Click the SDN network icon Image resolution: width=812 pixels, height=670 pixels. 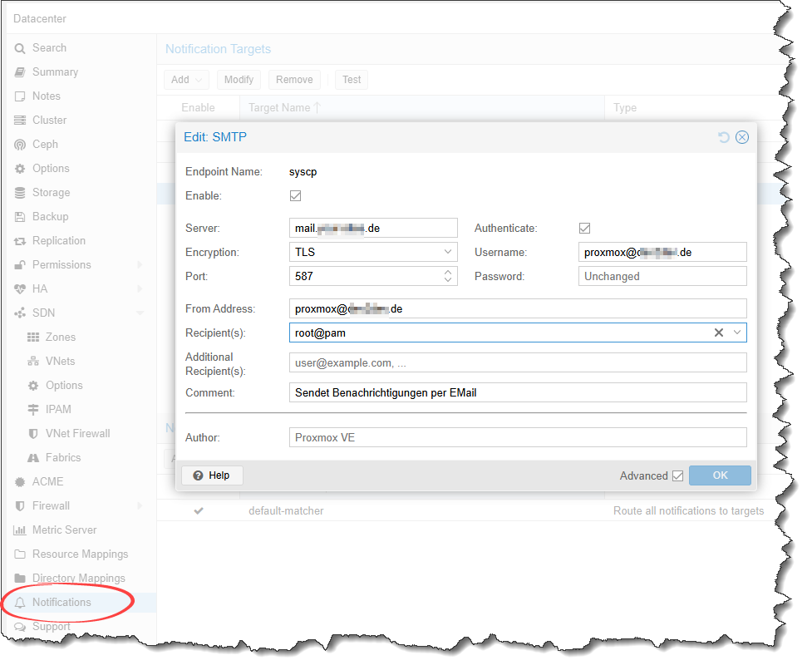tap(20, 313)
